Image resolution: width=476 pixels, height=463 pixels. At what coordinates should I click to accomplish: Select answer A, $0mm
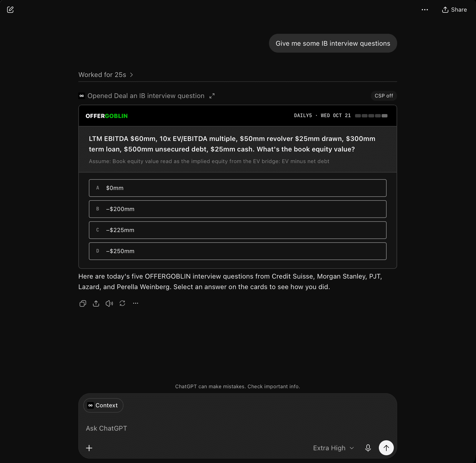point(237,188)
